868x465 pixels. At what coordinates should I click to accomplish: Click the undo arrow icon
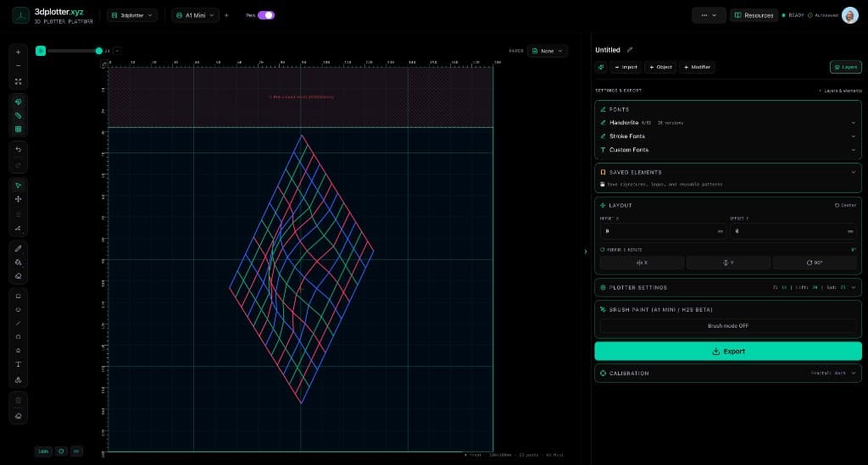[19, 149]
